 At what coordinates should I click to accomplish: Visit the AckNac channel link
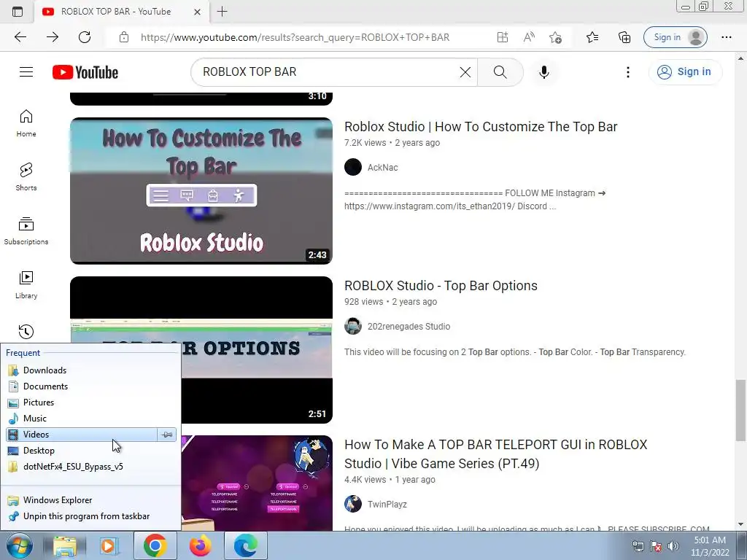point(382,168)
